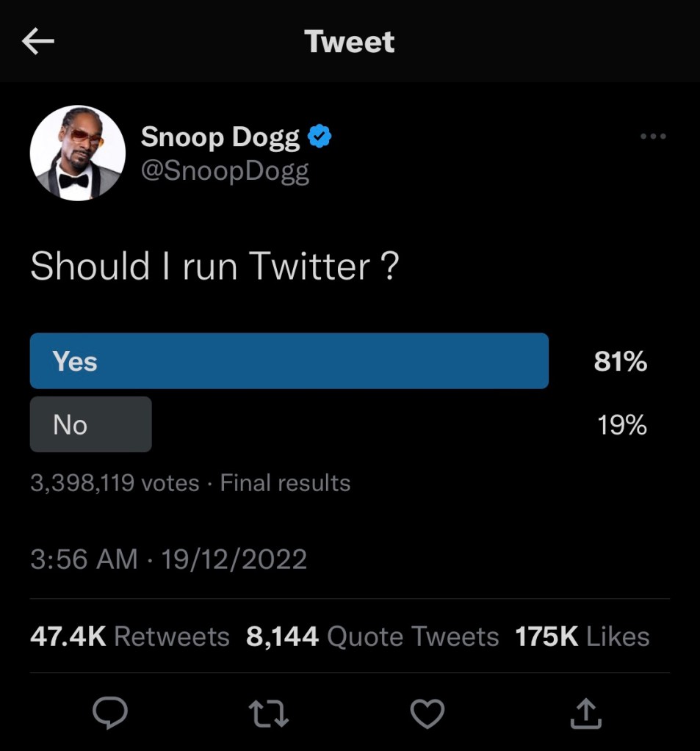Image resolution: width=700 pixels, height=751 pixels.
Task: Click the blue verified badge
Action: tap(319, 137)
